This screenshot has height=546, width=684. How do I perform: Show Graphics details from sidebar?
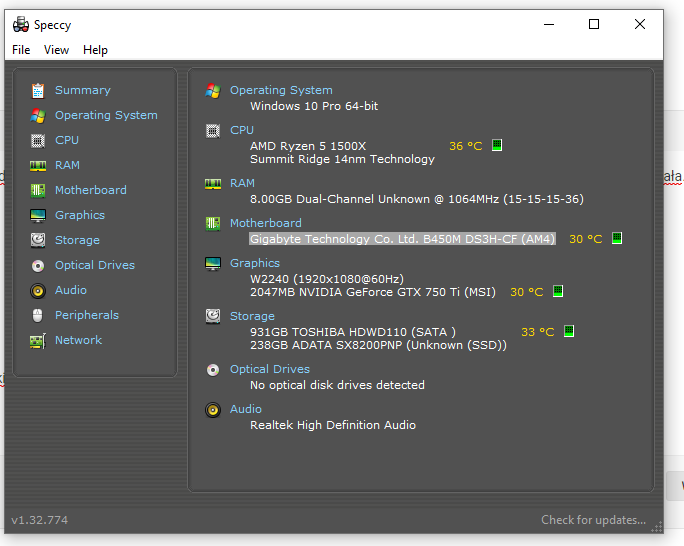coord(80,215)
